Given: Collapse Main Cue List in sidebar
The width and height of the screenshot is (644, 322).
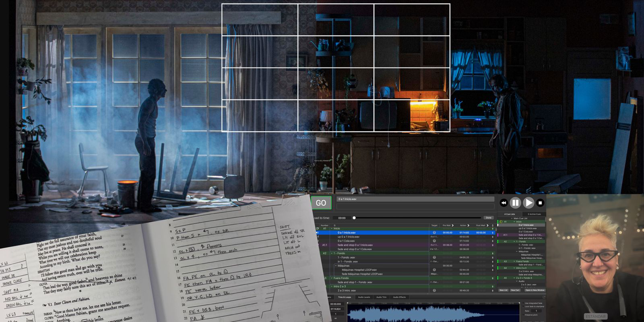Looking at the screenshot, I should point(512,218).
